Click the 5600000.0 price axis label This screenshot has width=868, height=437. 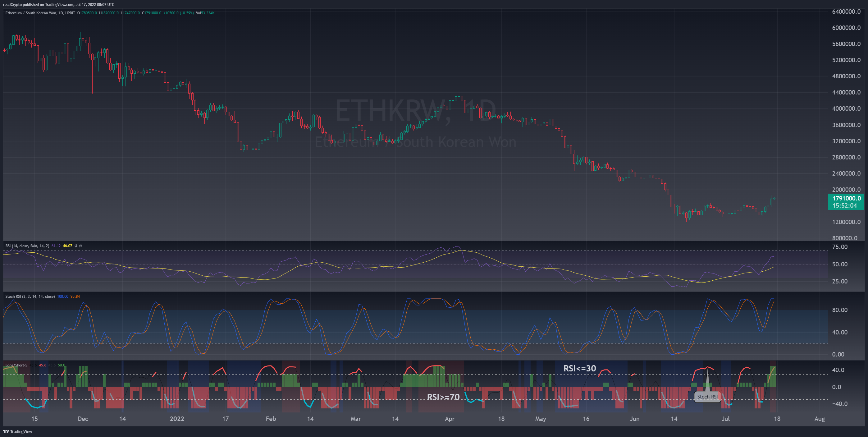(846, 44)
